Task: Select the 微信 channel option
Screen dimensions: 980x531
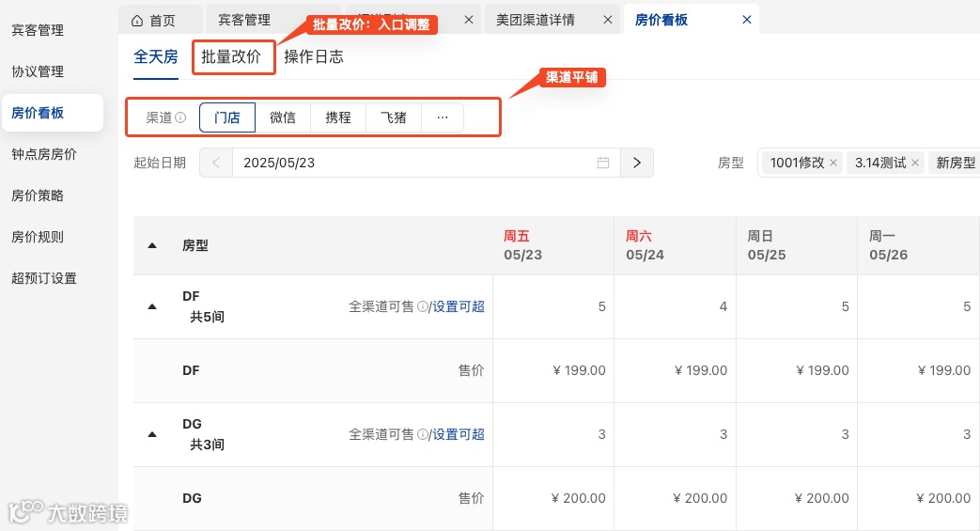Action: [283, 117]
